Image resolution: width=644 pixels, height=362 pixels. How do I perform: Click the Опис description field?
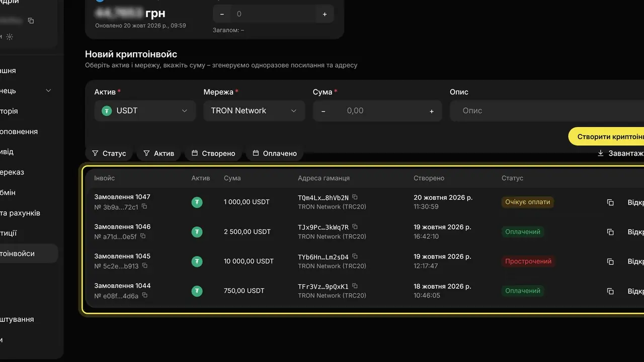point(546,111)
